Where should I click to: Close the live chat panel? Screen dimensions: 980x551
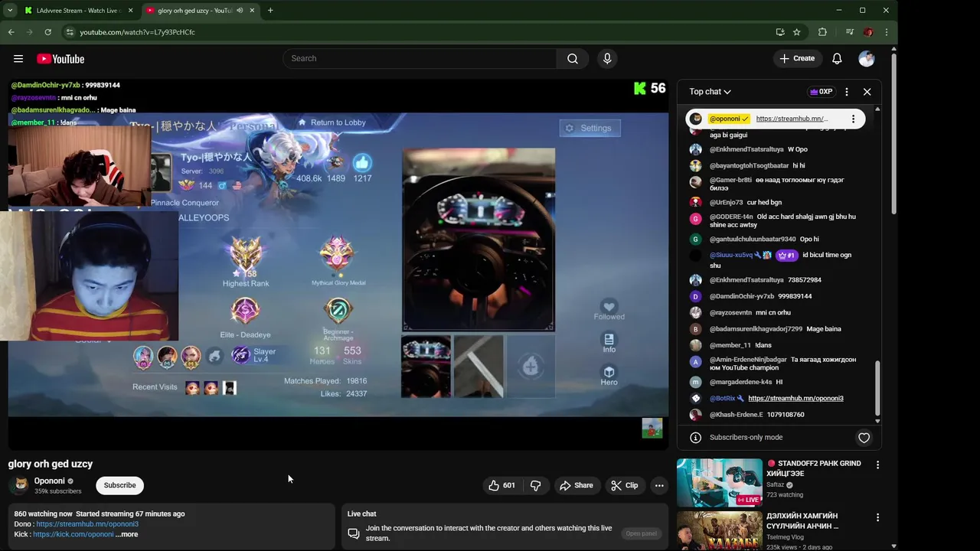coord(867,92)
